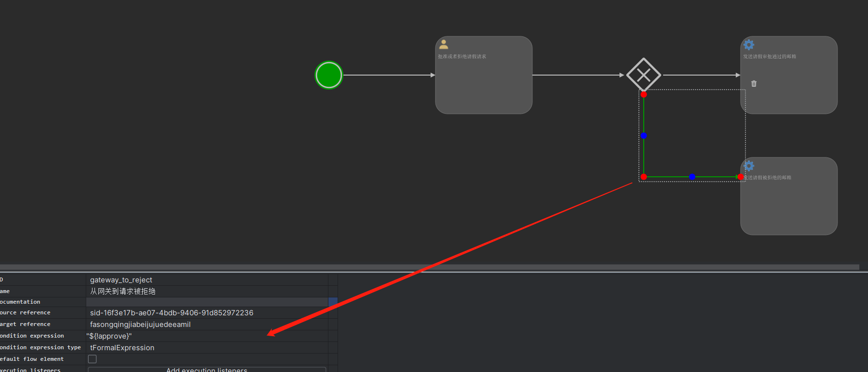Click Add execution listeners button
Image resolution: width=868 pixels, height=372 pixels.
[207, 370]
